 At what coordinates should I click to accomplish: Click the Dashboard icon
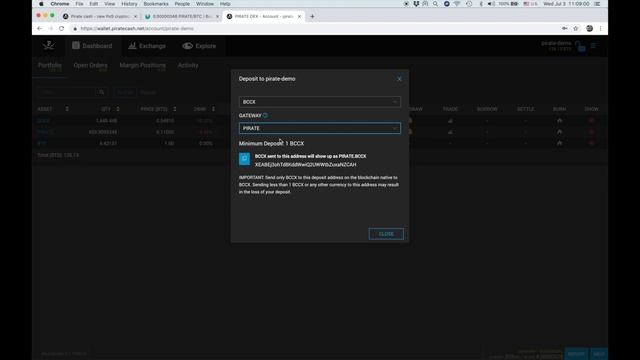[76, 45]
